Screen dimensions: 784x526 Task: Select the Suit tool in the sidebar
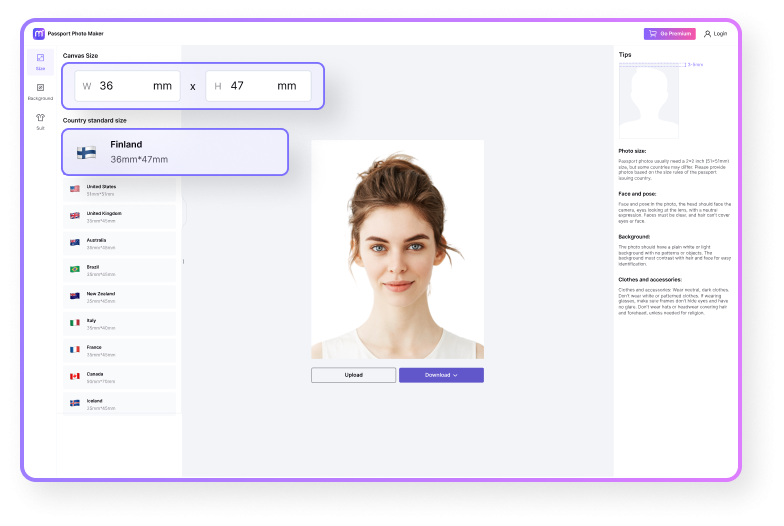tap(40, 121)
